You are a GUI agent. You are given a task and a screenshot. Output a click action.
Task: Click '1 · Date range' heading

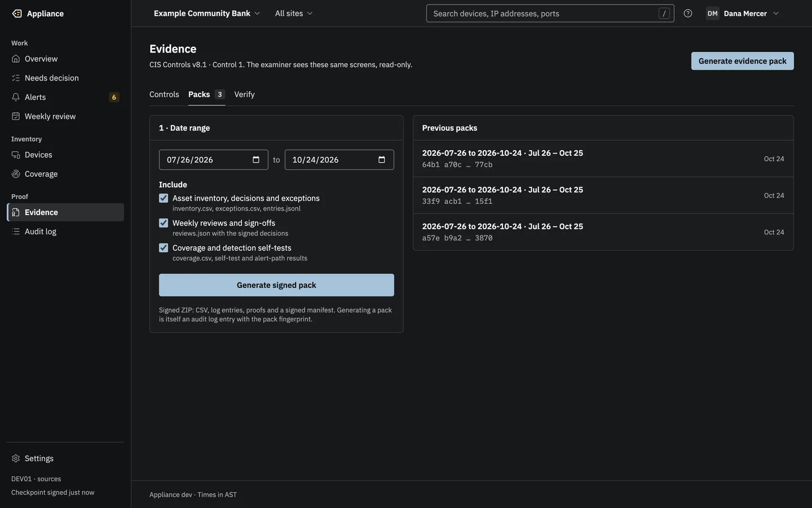pos(184,128)
